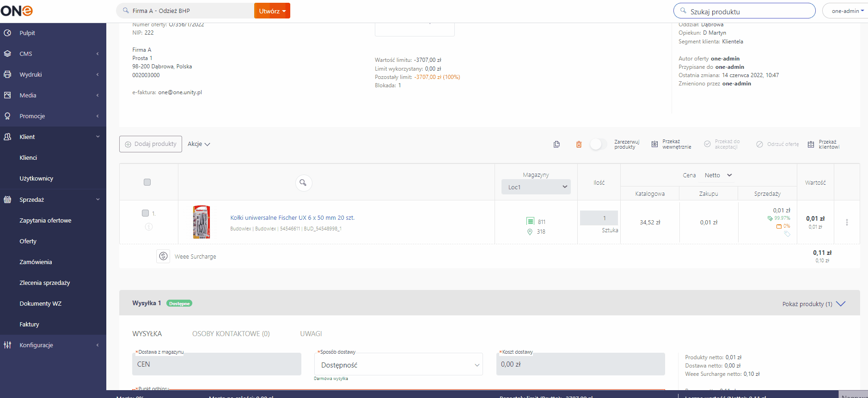Click the Dostępne status badge
This screenshot has width=868, height=398.
click(x=179, y=303)
